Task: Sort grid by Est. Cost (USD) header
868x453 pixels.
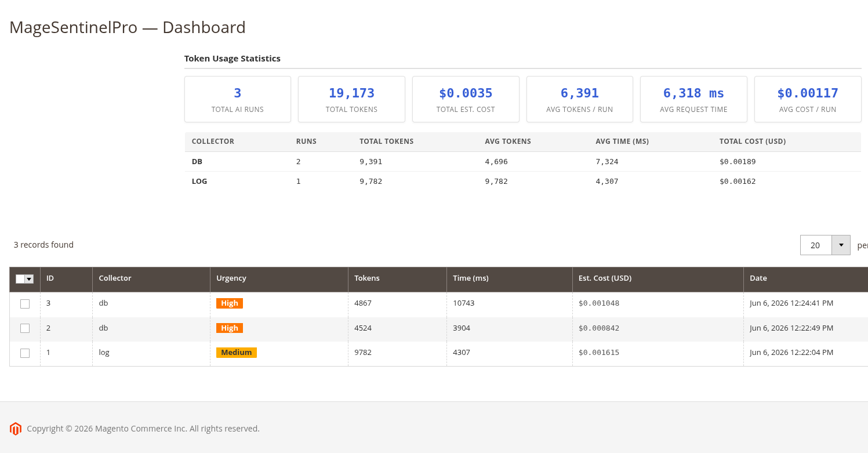Action: click(658, 278)
